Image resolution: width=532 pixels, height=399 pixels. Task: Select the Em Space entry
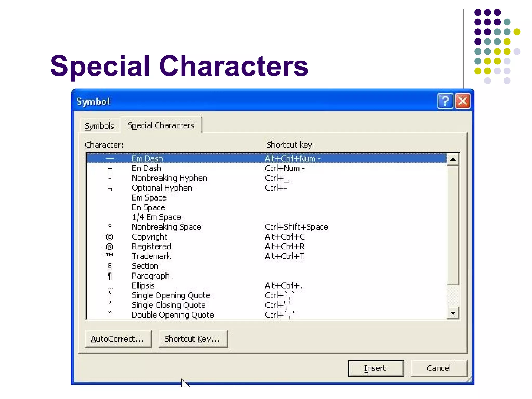point(266,197)
